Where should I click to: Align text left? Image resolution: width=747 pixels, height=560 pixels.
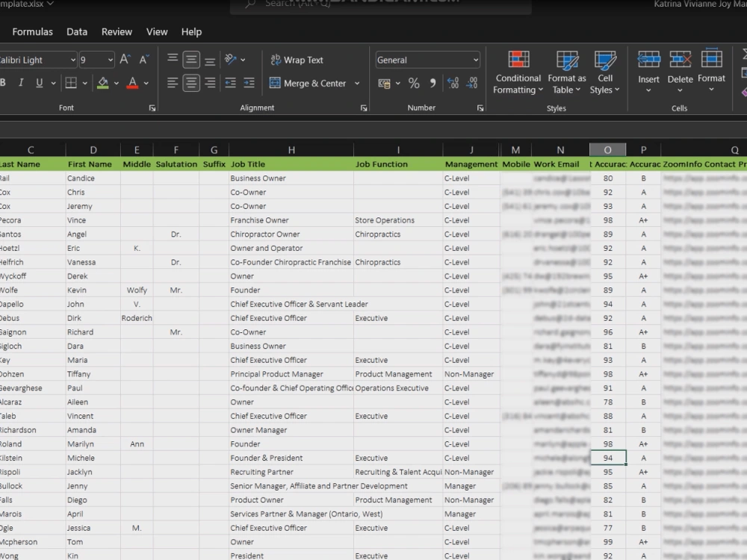click(173, 83)
